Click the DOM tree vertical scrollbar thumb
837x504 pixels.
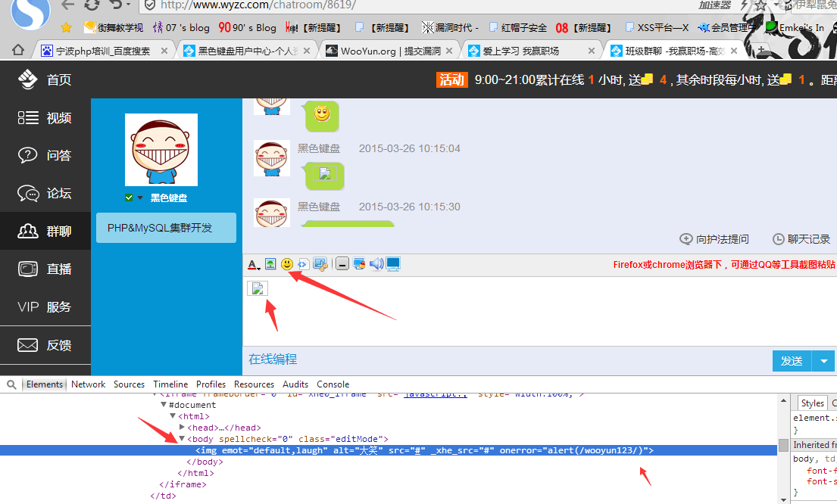783,445
